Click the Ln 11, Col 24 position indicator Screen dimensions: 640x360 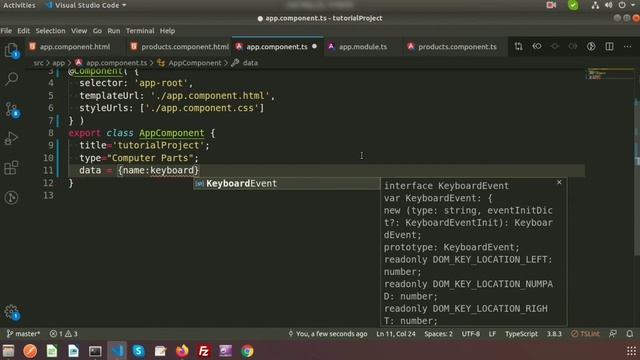point(396,334)
